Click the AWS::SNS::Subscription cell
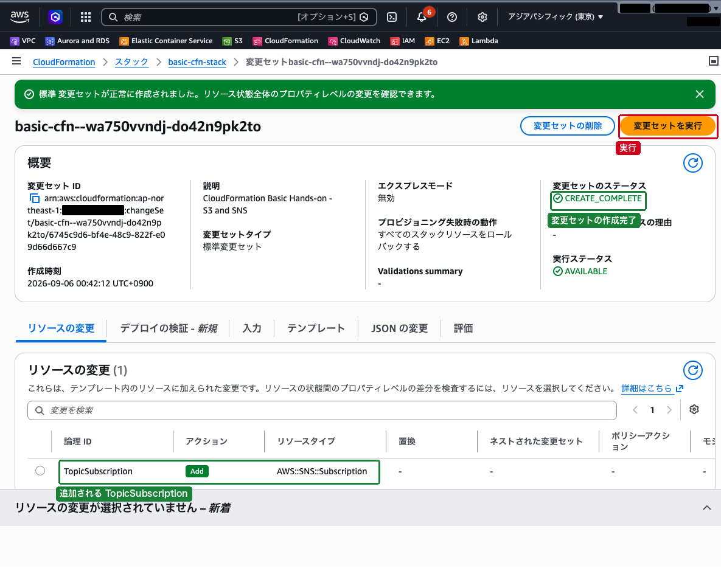721x588 pixels. pyautogui.click(x=322, y=471)
